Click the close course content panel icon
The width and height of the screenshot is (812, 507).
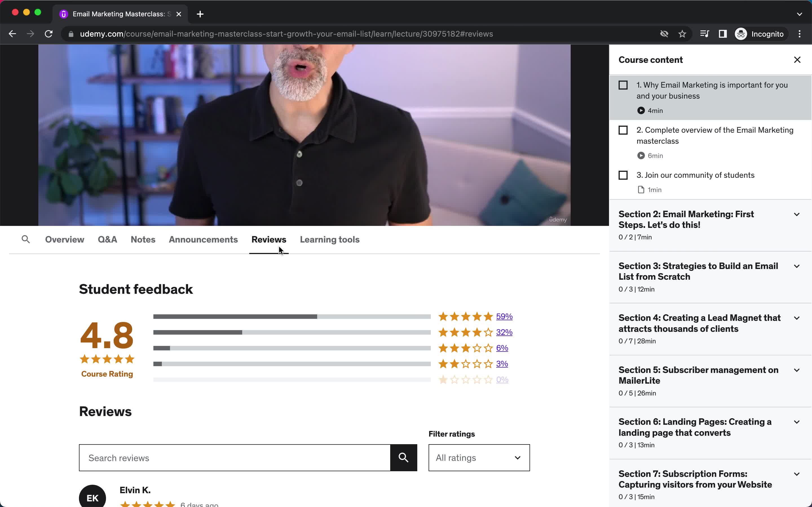[x=797, y=60]
